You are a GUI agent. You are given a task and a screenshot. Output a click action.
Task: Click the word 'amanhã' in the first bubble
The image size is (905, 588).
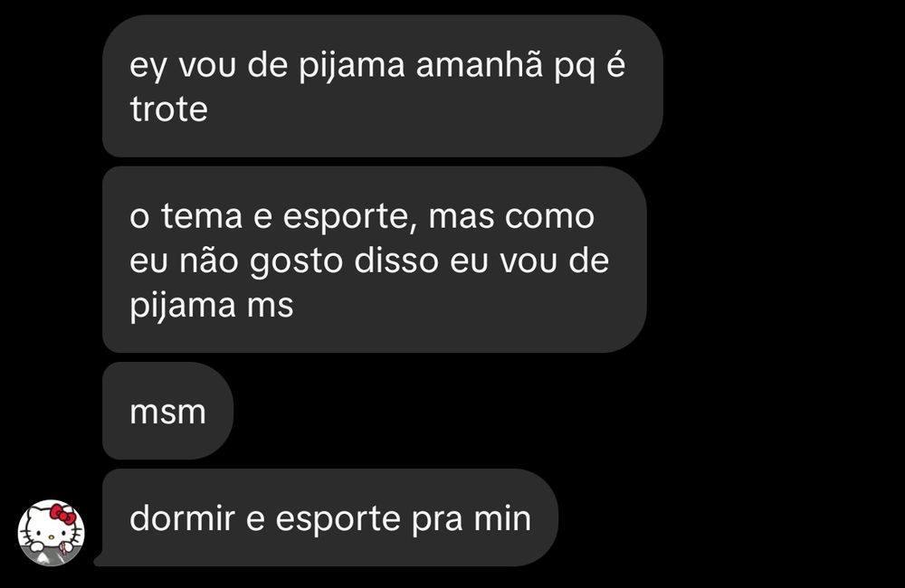pos(480,64)
